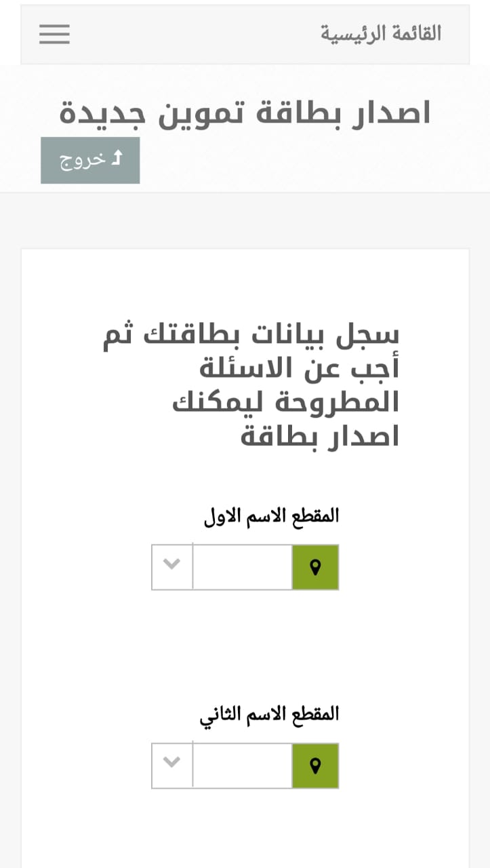Click the اصدار بطاقة تموين جديدة page title

[x=245, y=113]
